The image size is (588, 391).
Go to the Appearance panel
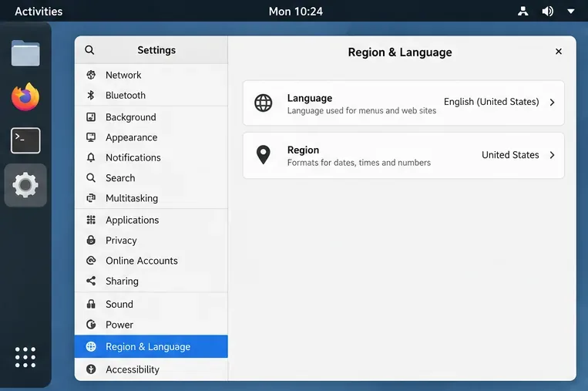(151, 137)
